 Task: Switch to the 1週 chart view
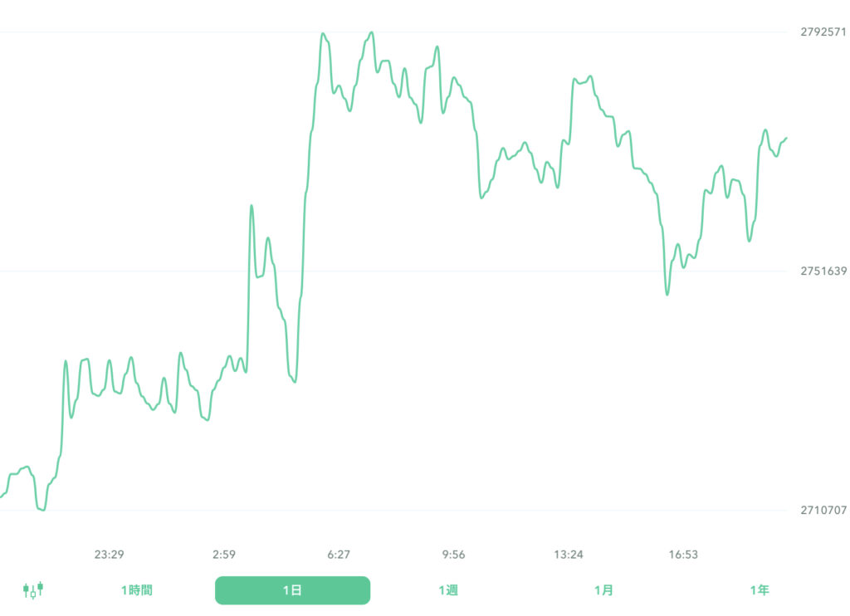pos(449,590)
